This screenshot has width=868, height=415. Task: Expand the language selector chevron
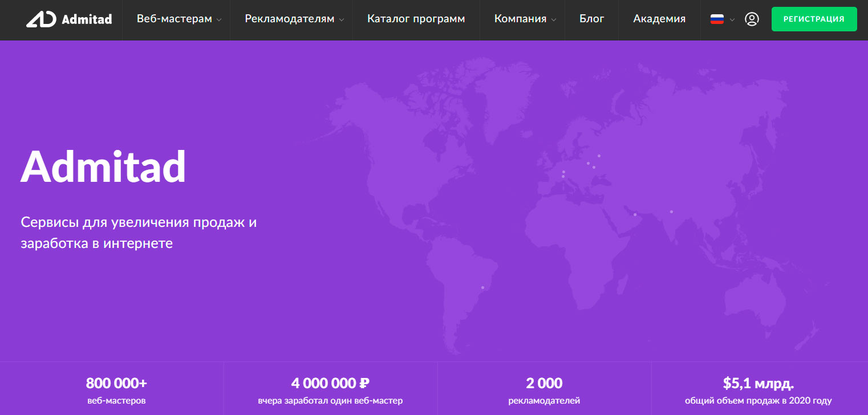732,20
